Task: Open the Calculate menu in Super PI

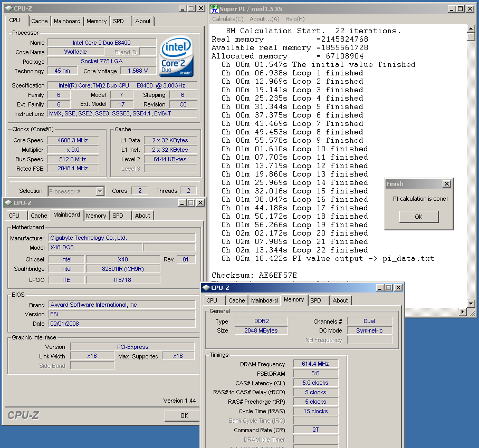Action: 227,19
